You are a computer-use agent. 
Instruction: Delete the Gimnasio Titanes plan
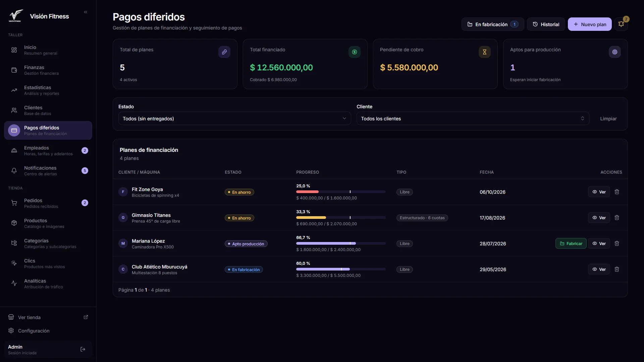pyautogui.click(x=617, y=218)
